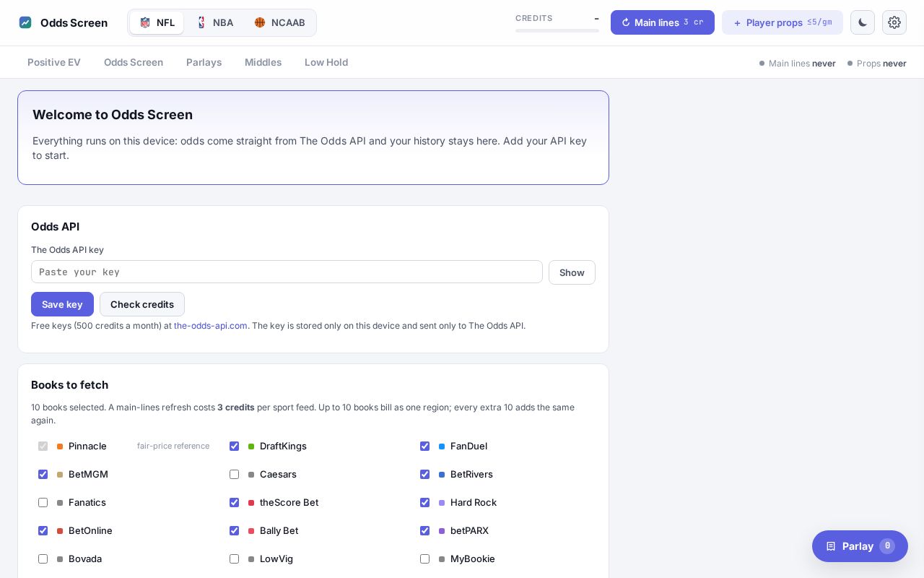Enable the Bovada checkbox
Image resolution: width=924 pixels, height=578 pixels.
click(43, 559)
